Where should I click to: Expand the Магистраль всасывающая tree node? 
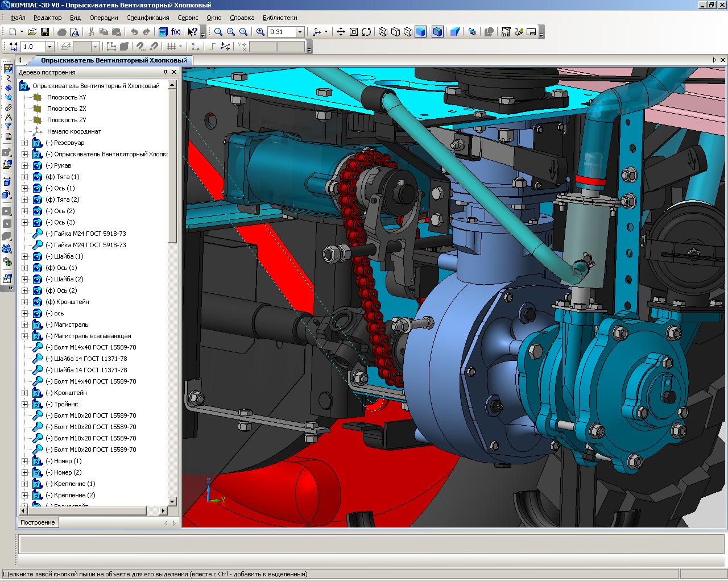(x=24, y=336)
